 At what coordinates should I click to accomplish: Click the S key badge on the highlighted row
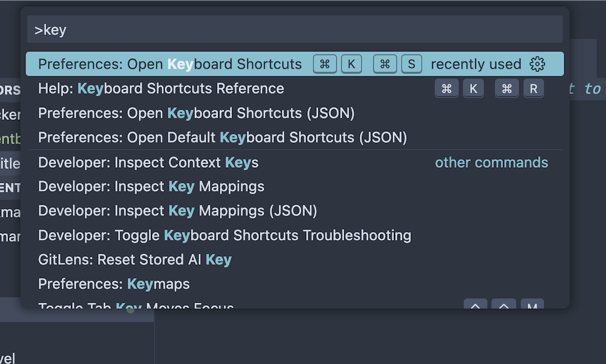(411, 64)
